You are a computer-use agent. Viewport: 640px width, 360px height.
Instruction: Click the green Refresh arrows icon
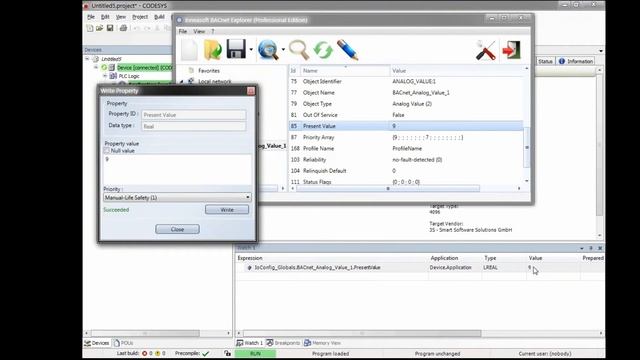[x=323, y=50]
